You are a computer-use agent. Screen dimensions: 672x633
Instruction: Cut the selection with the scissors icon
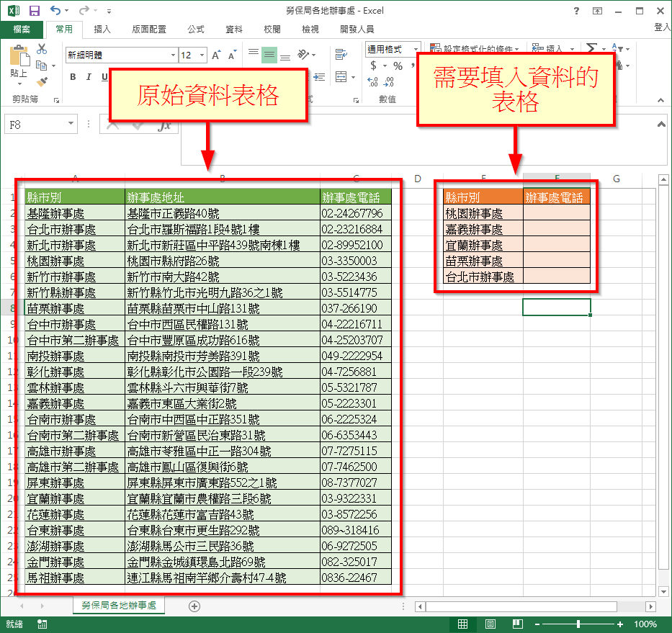41,48
